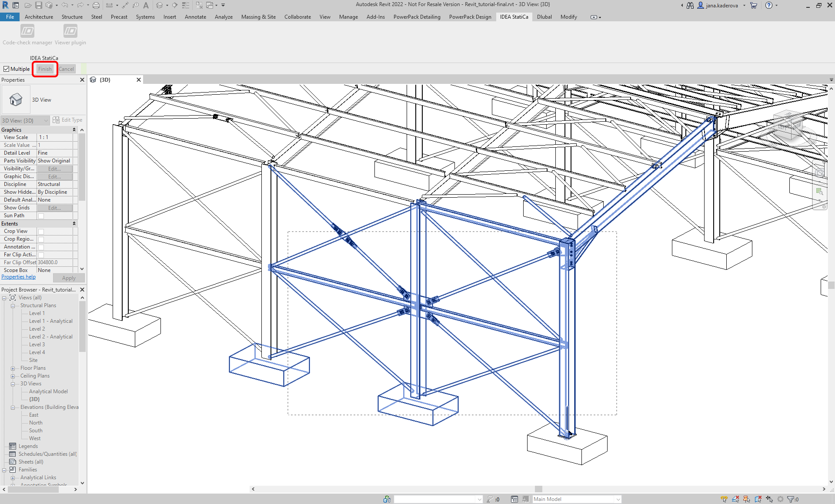The width and height of the screenshot is (835, 504).
Task: Open the Main Model dropdown
Action: tap(619, 499)
